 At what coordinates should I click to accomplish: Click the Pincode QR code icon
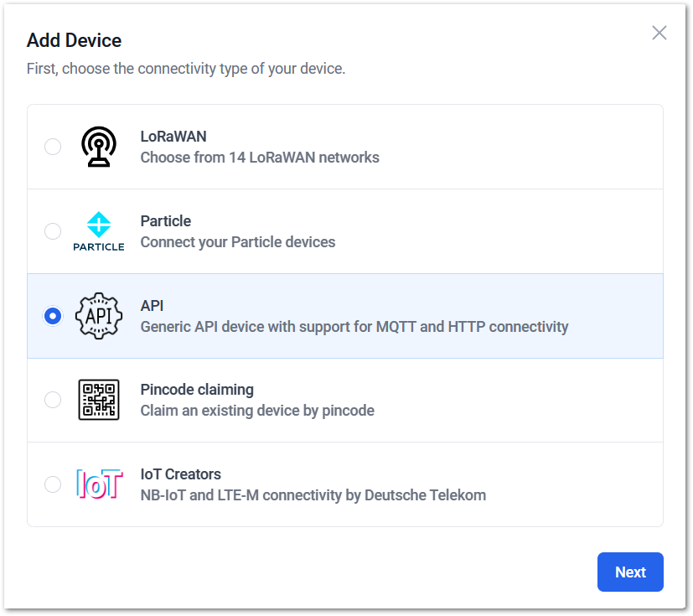point(99,400)
